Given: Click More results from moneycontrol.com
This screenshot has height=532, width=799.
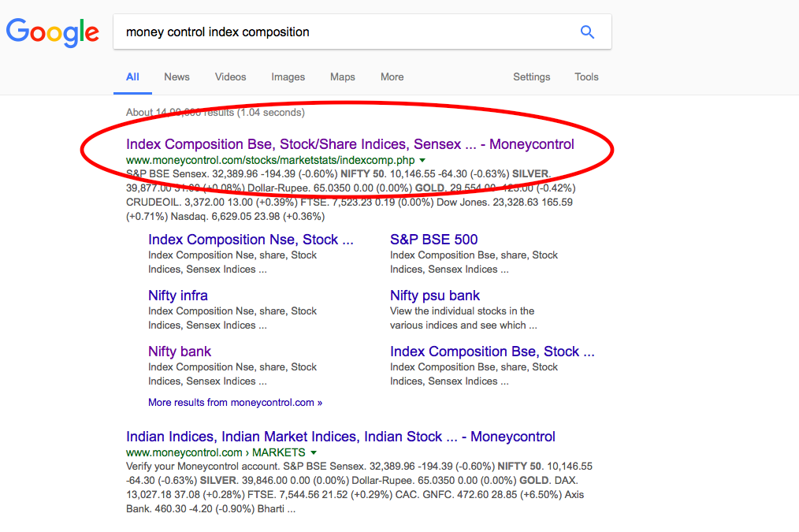Looking at the screenshot, I should click(x=235, y=403).
